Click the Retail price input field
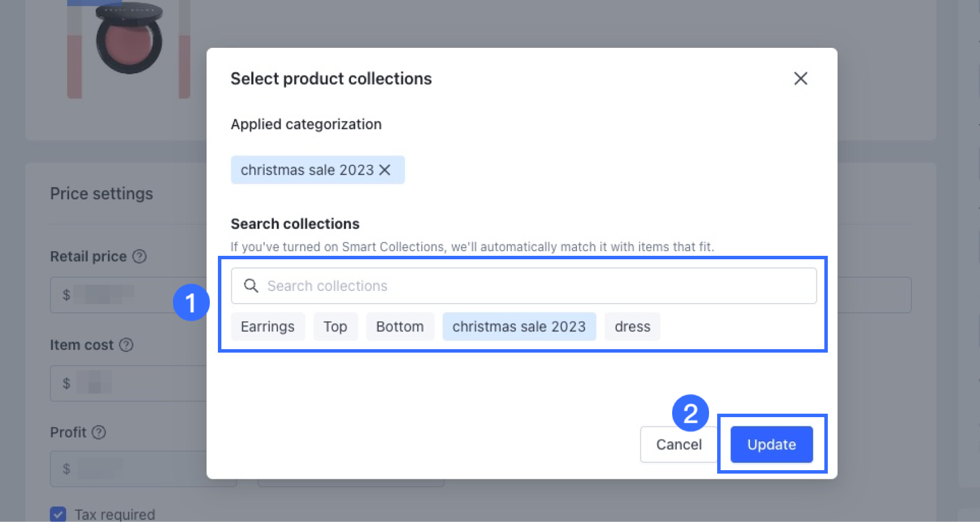 coord(128,295)
